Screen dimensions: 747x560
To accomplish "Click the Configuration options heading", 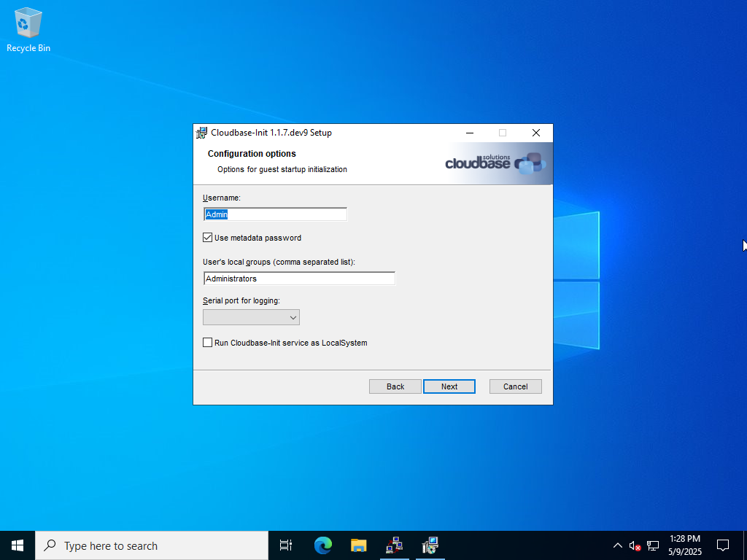I will tap(252, 154).
